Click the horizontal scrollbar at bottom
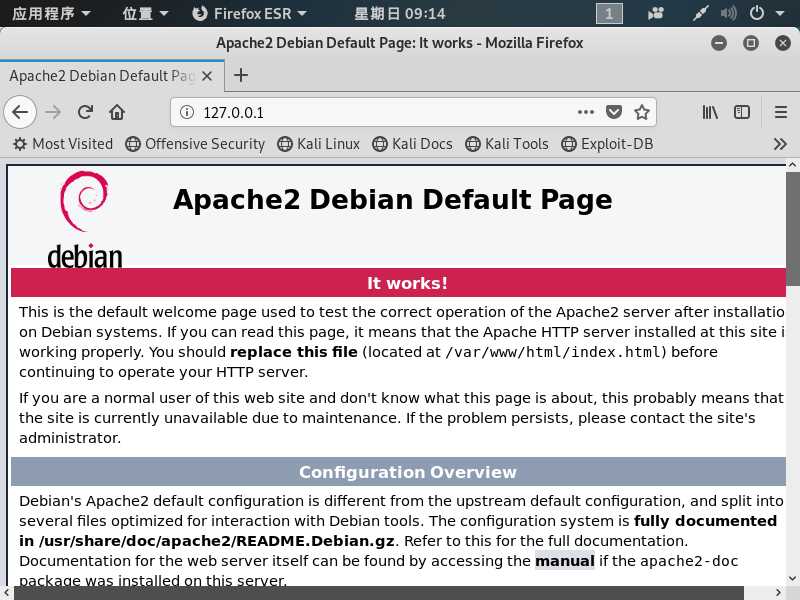 click(379, 593)
